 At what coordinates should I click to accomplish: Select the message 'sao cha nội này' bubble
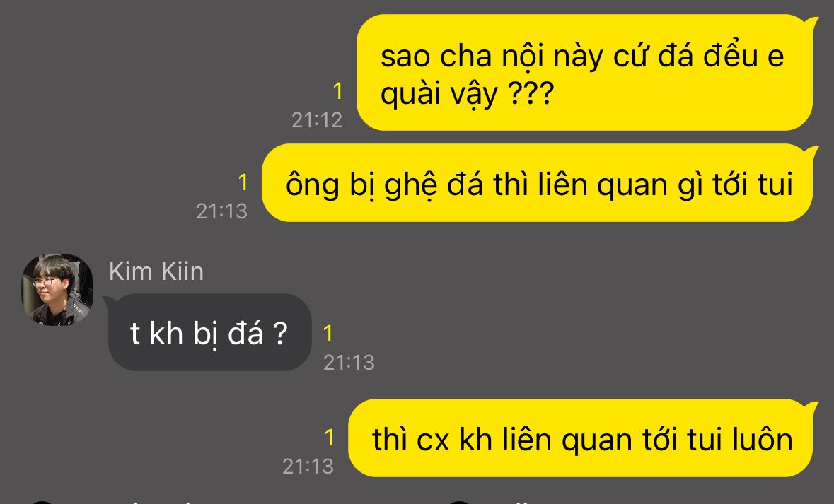tap(585, 72)
